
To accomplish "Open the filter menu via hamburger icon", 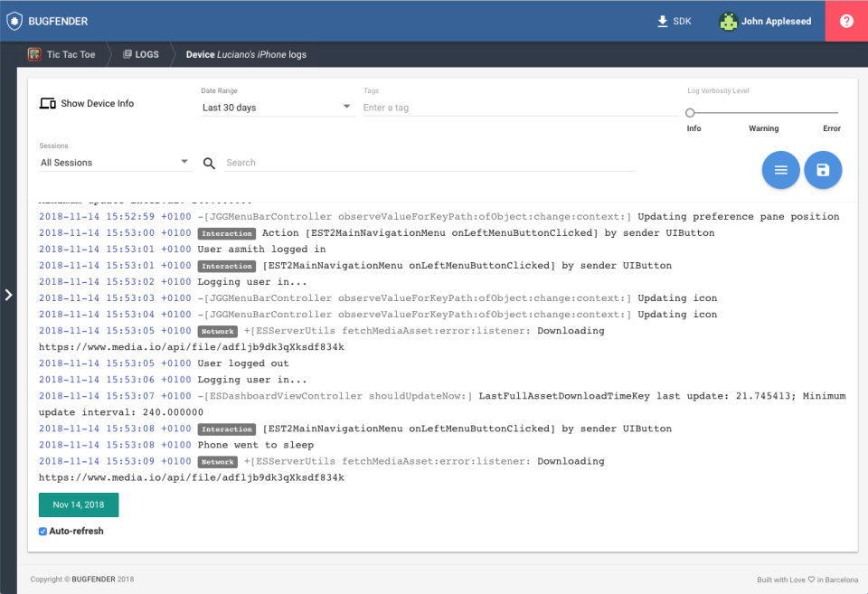I will coord(780,170).
